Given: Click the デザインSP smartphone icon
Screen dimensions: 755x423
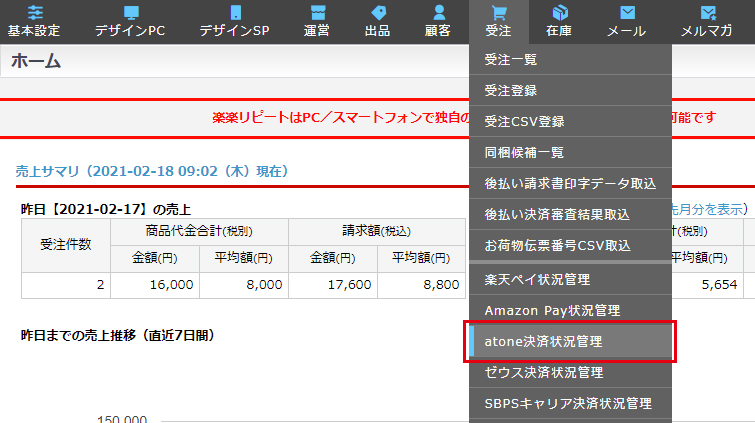Looking at the screenshot, I should click(x=235, y=12).
